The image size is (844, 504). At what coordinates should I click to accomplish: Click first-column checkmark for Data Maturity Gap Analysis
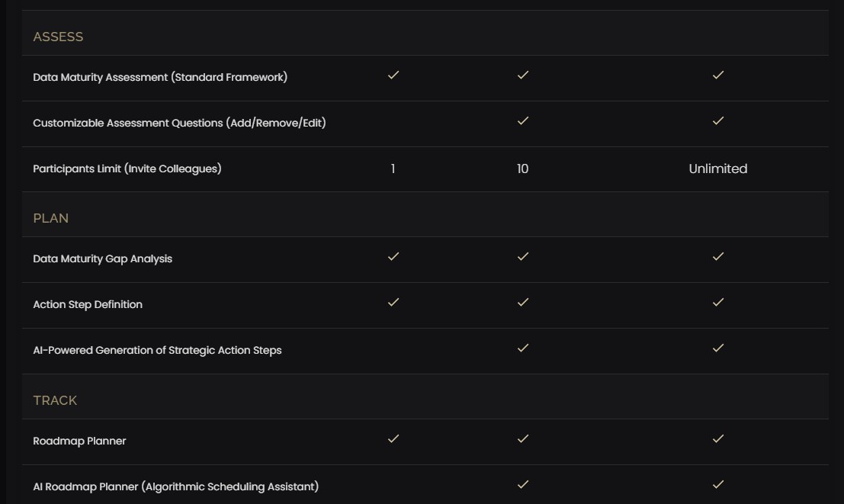[393, 256]
